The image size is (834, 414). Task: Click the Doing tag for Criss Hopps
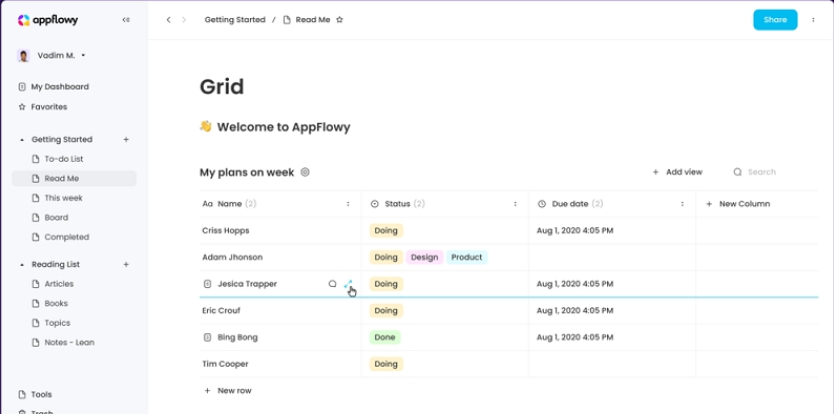pos(386,230)
